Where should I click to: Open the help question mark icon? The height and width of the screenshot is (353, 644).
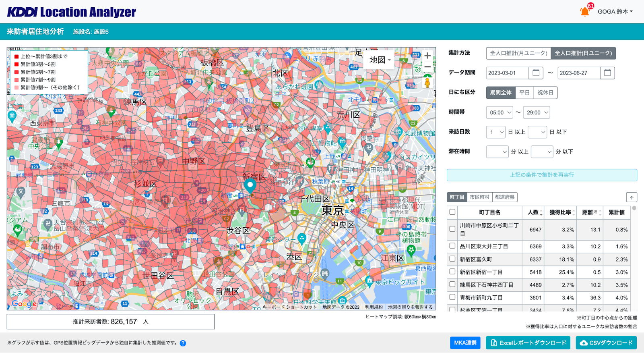183,343
